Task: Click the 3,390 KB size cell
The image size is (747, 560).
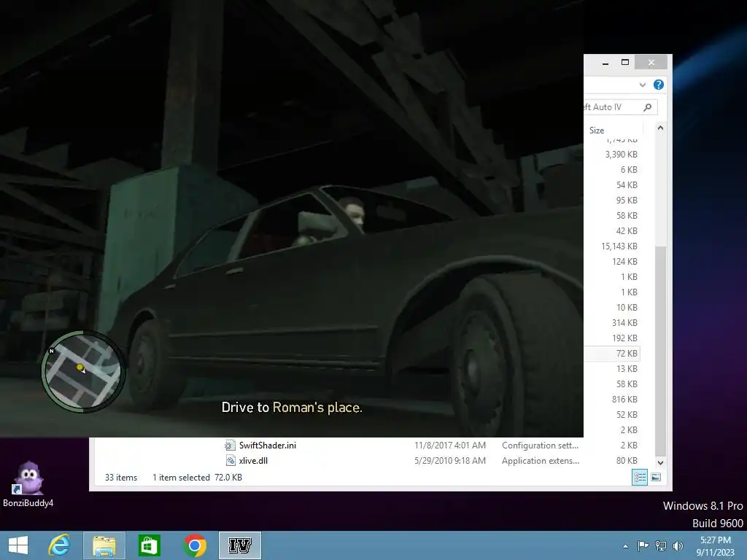Action: tap(621, 155)
